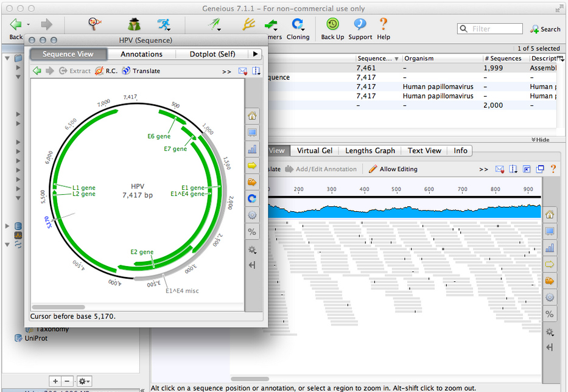Click the bar graph icon in HPV sidebar
Screen dimensions: 568x392
pyautogui.click(x=252, y=149)
